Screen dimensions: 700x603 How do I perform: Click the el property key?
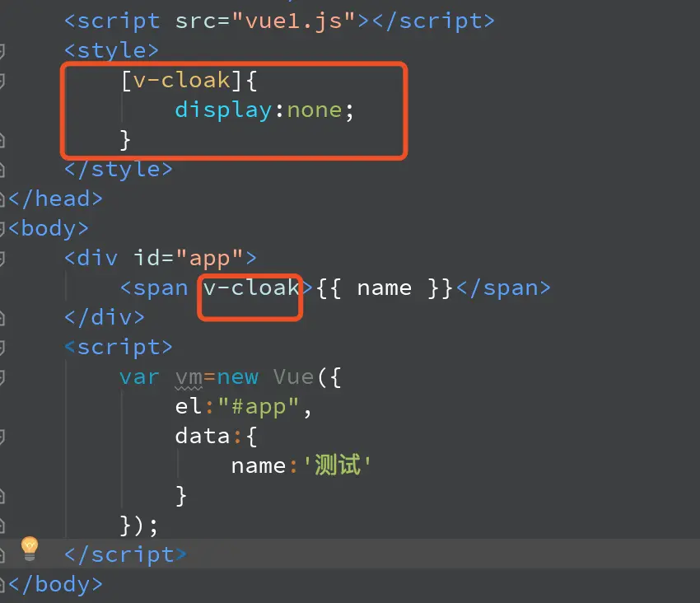(x=189, y=406)
